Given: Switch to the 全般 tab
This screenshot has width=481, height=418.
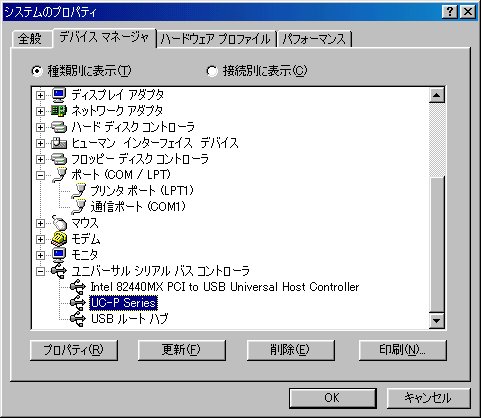Looking at the screenshot, I should pyautogui.click(x=30, y=39).
